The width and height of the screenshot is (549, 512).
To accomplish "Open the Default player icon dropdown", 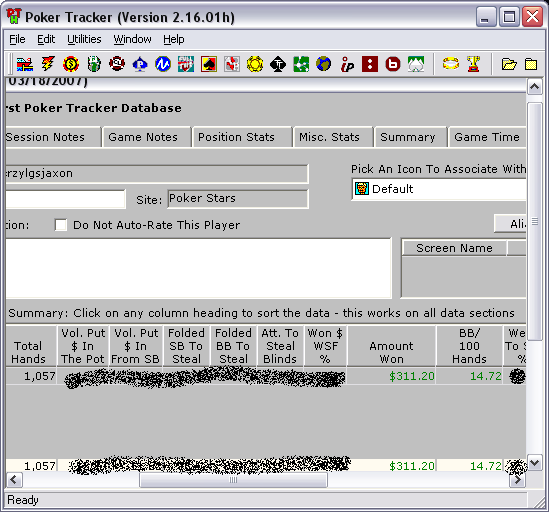I will [439, 189].
